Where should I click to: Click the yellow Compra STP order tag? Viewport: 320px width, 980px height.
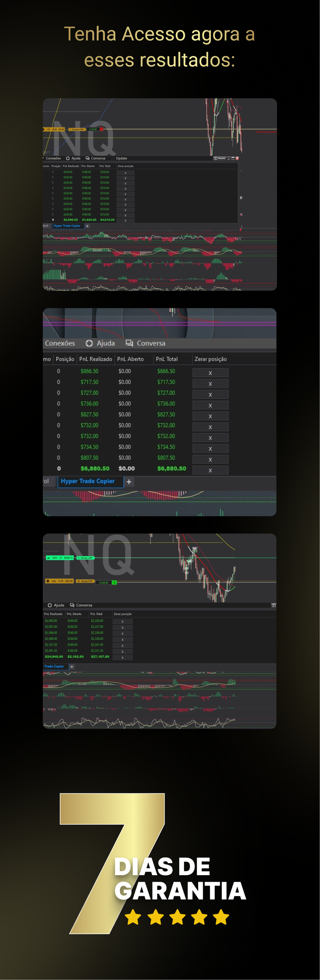(x=77, y=129)
